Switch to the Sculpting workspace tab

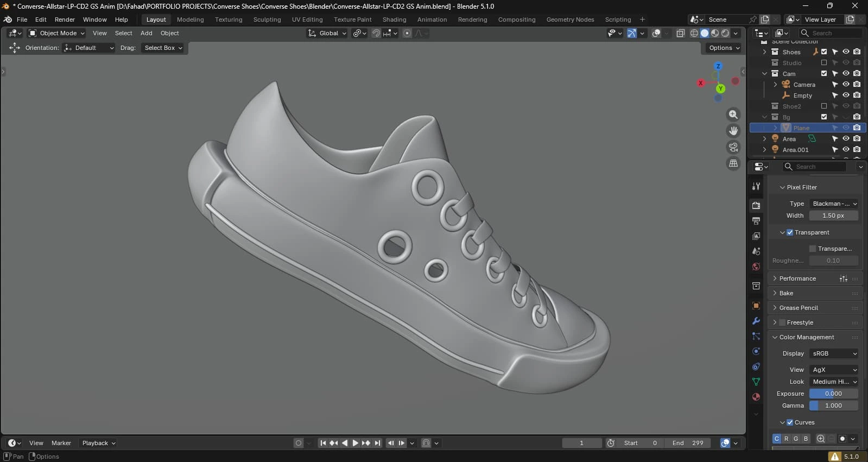point(267,20)
